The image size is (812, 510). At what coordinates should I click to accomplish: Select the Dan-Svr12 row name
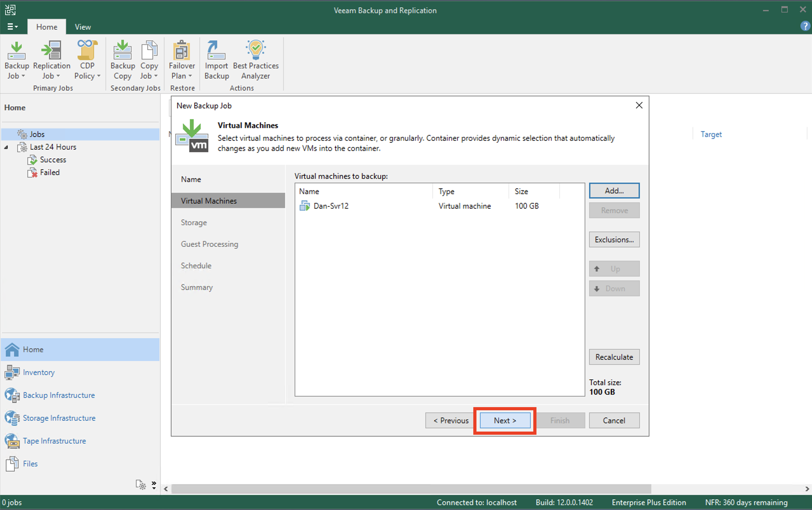pos(331,206)
